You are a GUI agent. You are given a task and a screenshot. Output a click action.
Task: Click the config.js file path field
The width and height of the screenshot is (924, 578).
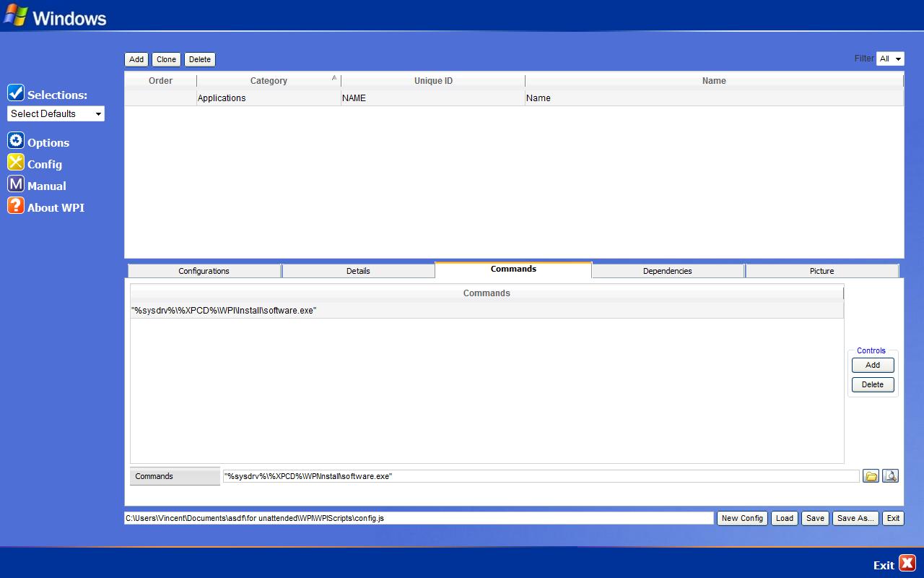pyautogui.click(x=419, y=518)
